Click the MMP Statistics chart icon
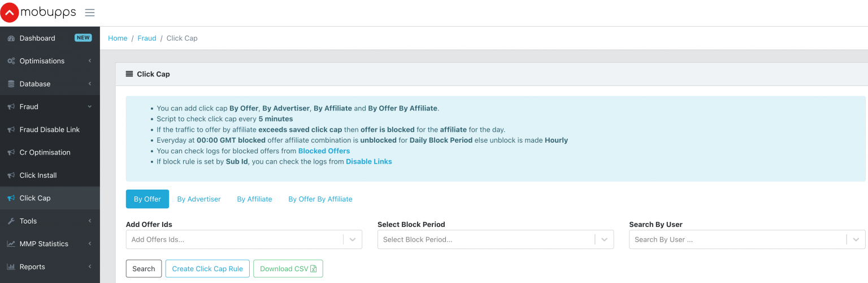 [11, 244]
